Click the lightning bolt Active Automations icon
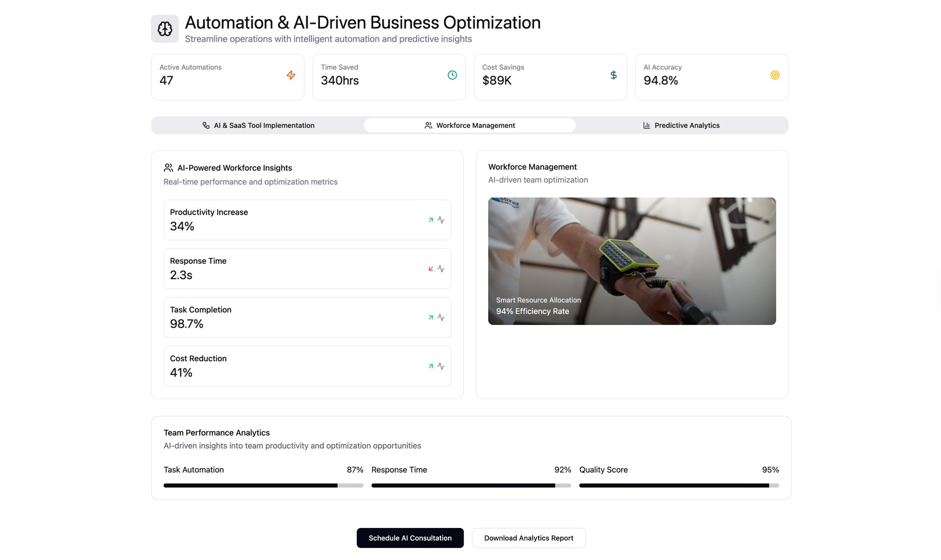 coord(291,75)
